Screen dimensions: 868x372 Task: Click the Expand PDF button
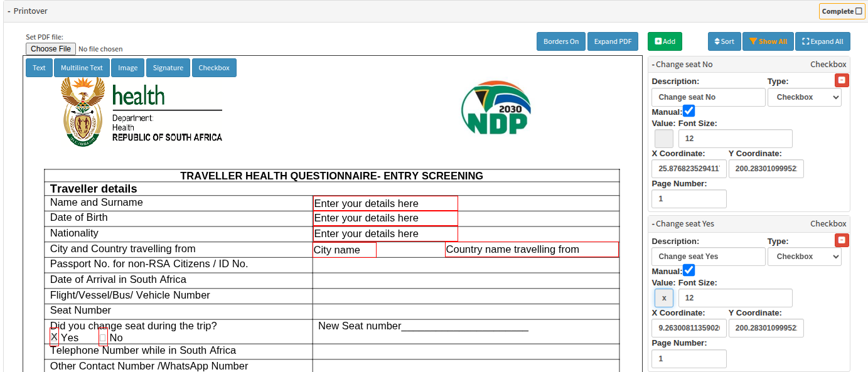point(613,41)
